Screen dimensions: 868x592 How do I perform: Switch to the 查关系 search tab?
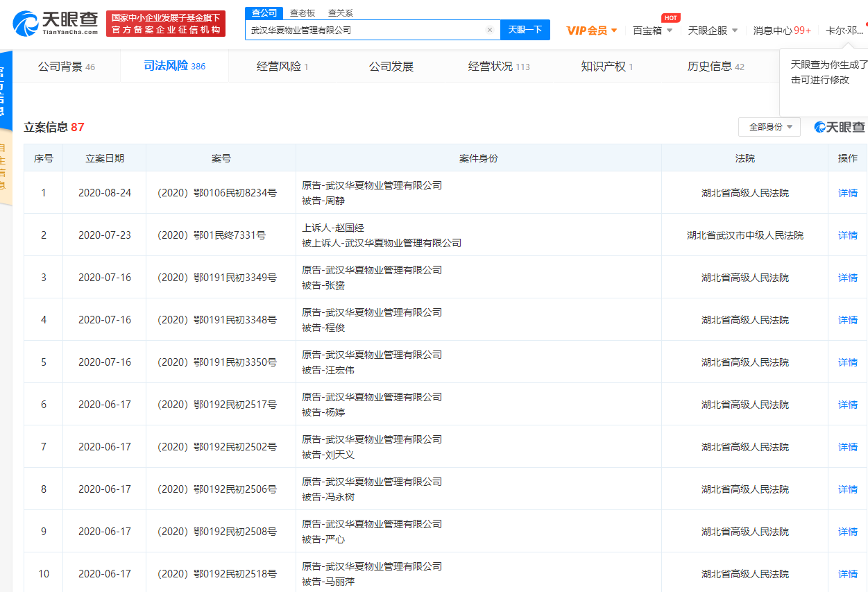pyautogui.click(x=340, y=12)
